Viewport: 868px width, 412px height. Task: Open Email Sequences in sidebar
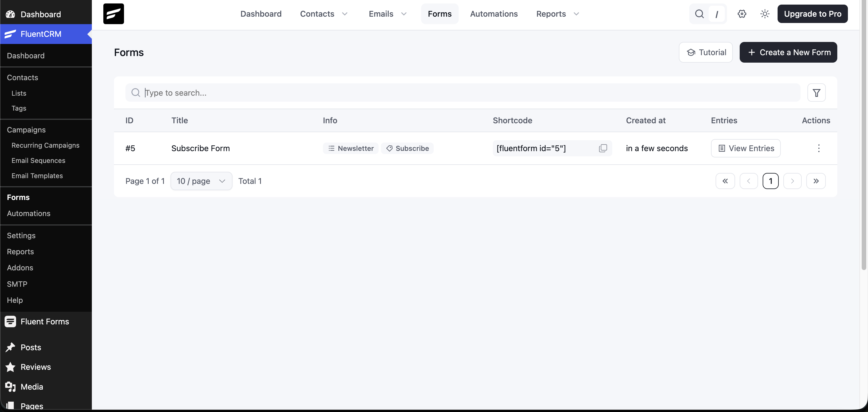coord(38,161)
